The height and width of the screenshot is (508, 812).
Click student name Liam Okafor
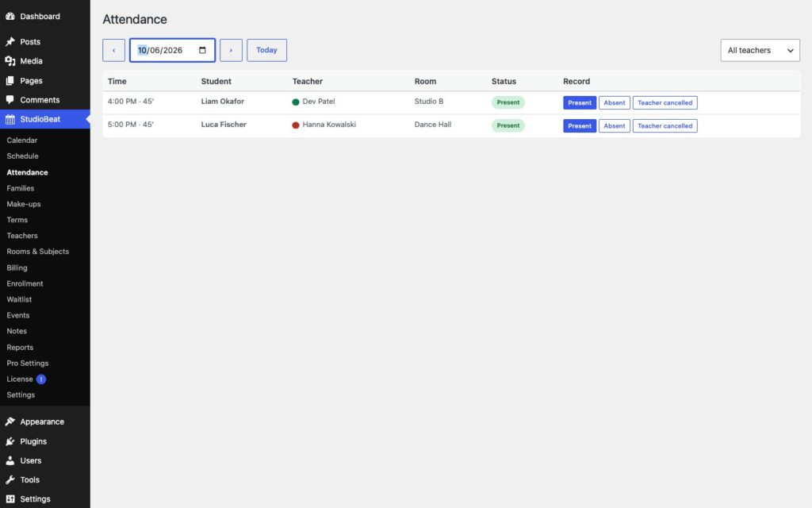pos(223,101)
